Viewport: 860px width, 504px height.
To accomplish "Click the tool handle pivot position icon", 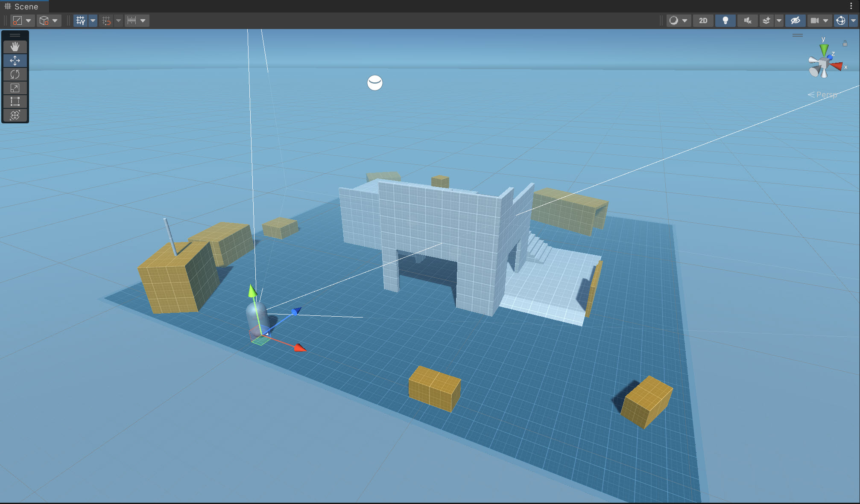I will (18, 20).
